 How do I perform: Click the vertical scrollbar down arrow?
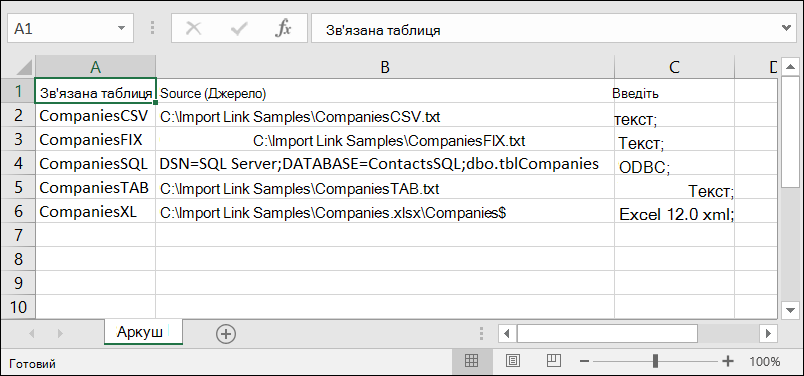pos(789,309)
